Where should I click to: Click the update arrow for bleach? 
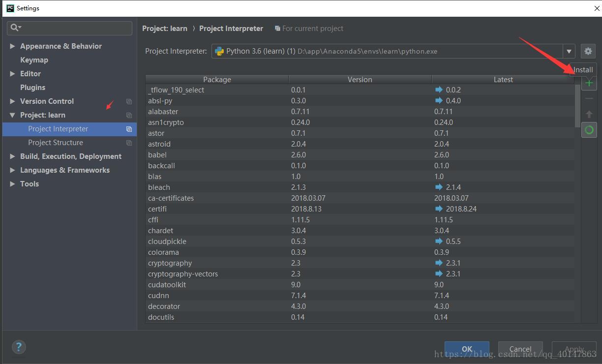tap(439, 187)
